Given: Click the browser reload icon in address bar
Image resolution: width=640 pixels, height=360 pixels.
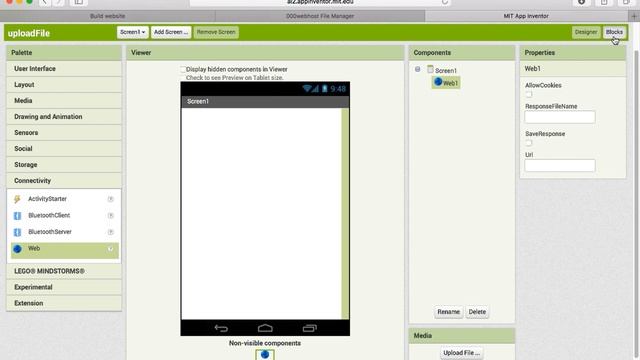Looking at the screenshot, I should click(x=445, y=2).
